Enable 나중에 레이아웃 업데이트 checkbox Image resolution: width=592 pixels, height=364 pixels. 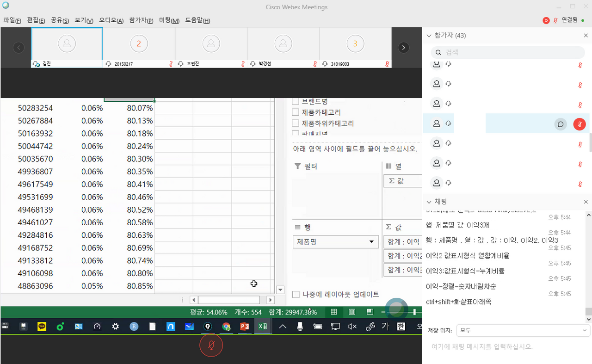(296, 294)
